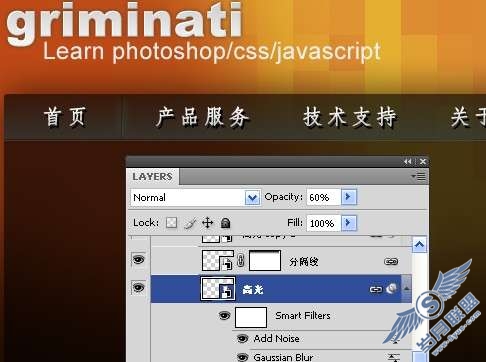Toggle Lock transparent pixels icon
The height and width of the screenshot is (362, 486).
171,223
